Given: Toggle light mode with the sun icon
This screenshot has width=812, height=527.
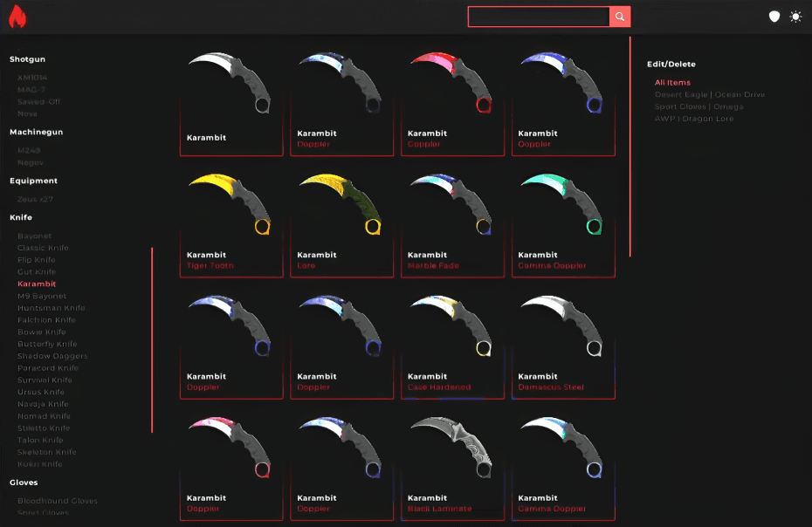Looking at the screenshot, I should (795, 16).
